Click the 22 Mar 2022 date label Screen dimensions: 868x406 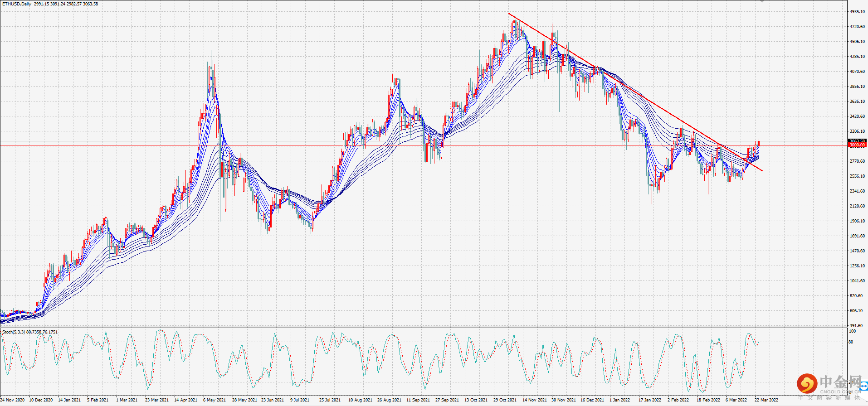(766, 400)
